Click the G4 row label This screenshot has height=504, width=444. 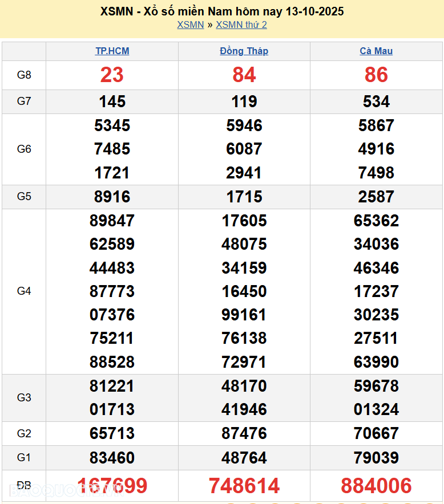pos(24,291)
